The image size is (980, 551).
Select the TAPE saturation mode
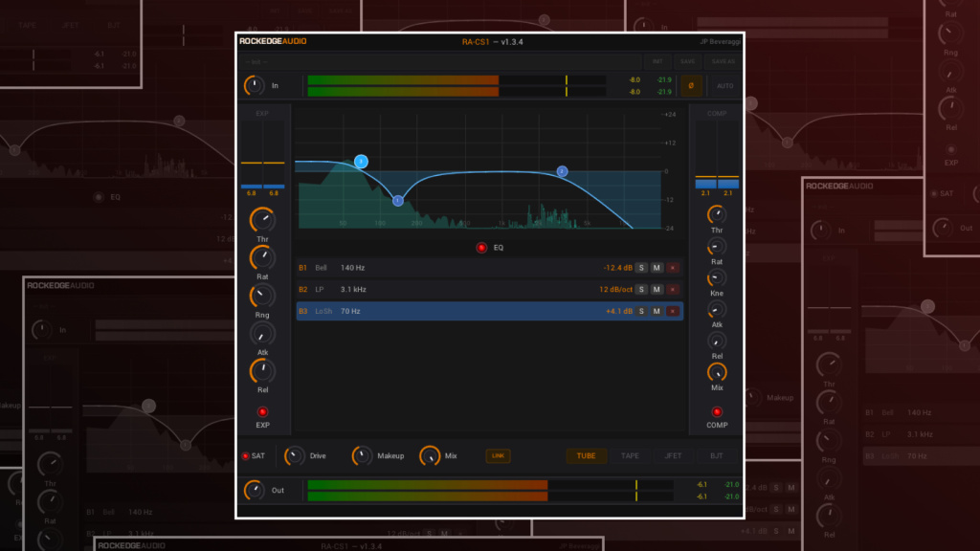pyautogui.click(x=630, y=456)
